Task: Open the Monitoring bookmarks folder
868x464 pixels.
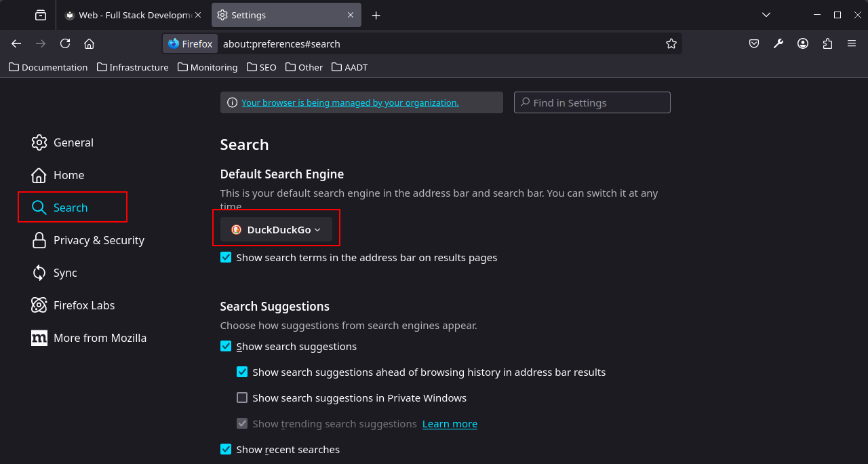Action: coord(208,67)
